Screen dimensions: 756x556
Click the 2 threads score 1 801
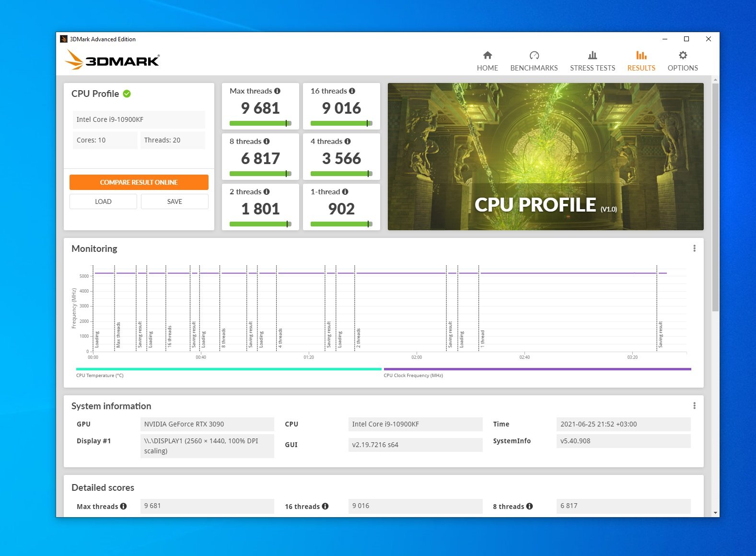pos(260,209)
